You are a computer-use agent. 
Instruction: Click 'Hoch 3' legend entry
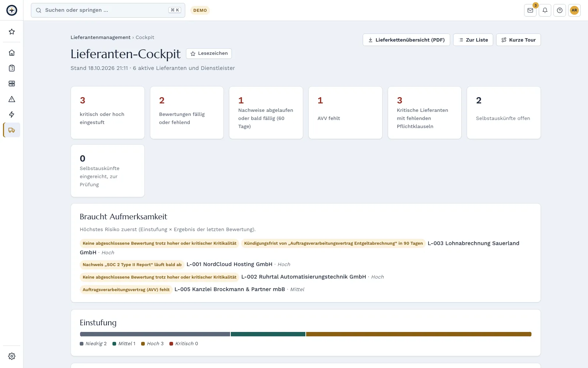click(153, 344)
